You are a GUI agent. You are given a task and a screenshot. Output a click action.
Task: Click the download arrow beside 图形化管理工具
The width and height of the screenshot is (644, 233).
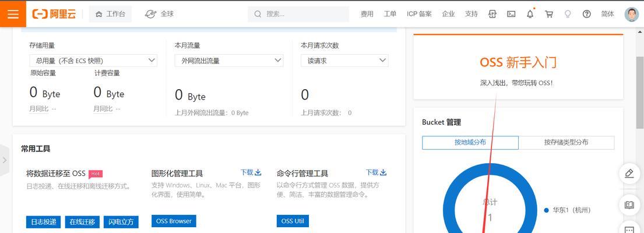coord(258,172)
